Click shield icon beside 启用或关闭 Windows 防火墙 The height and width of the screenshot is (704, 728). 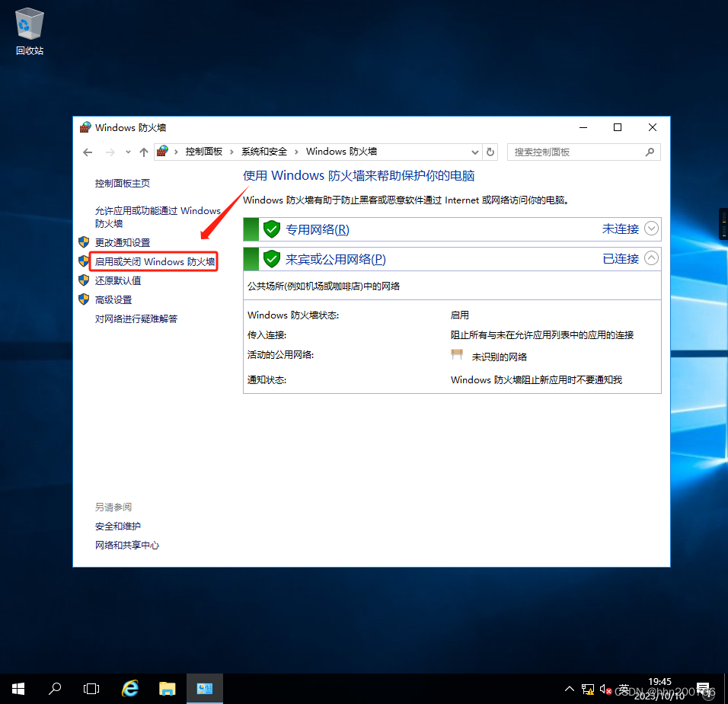[x=84, y=261]
